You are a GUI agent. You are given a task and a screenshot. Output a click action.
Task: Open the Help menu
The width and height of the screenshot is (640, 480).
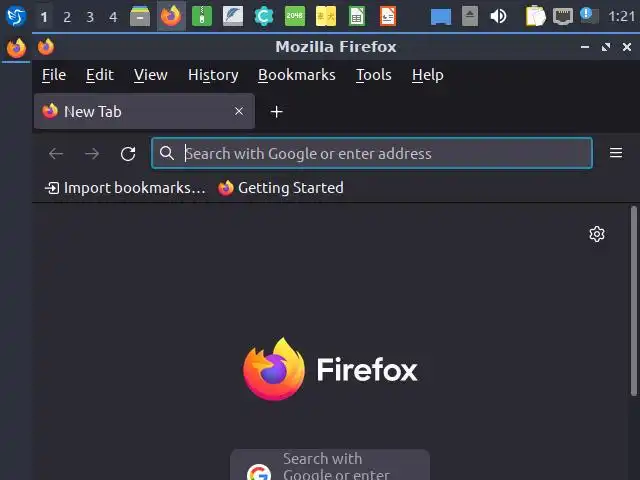427,75
